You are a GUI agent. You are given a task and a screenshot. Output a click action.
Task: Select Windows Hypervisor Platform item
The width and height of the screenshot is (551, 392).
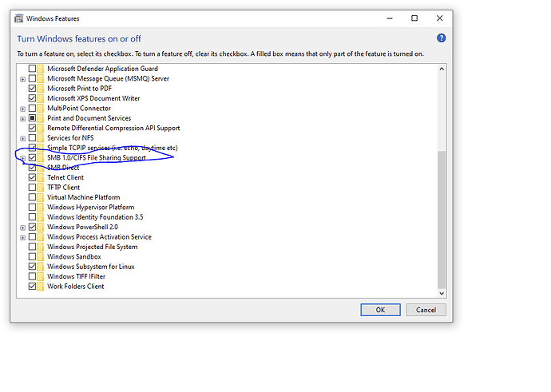[90, 208]
